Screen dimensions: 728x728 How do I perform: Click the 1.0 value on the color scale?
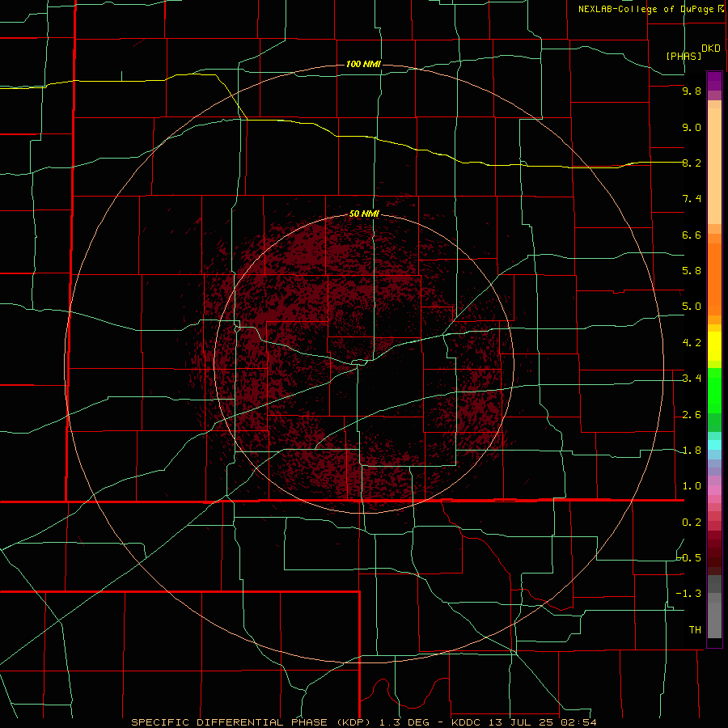pos(692,486)
